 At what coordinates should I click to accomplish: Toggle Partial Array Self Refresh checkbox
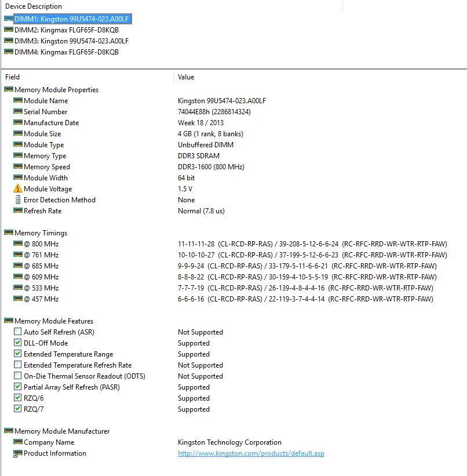(x=17, y=387)
